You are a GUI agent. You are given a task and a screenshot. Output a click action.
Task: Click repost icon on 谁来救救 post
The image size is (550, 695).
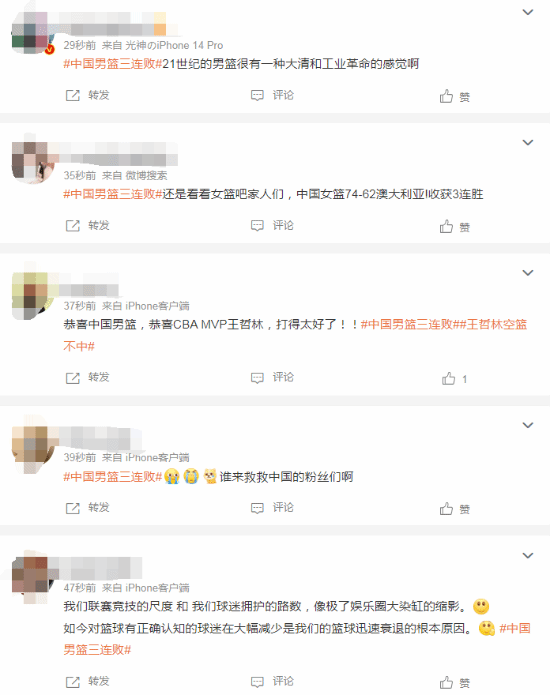(73, 508)
